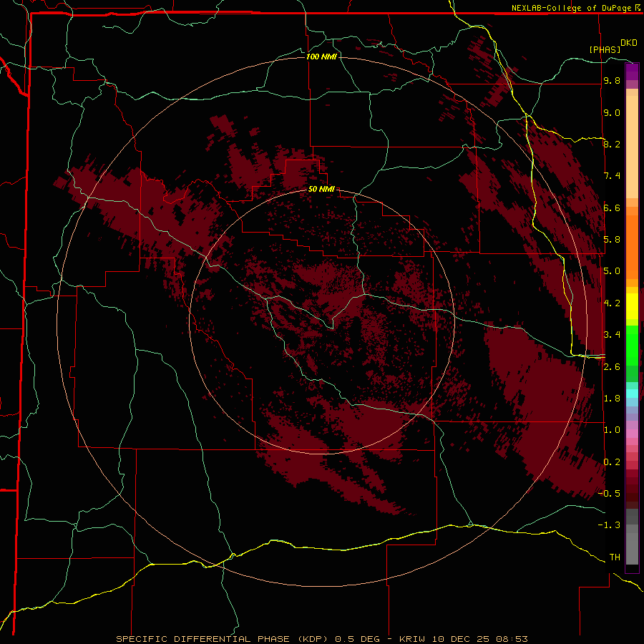Select the 0.2 legend value
The image size is (644, 644).
[x=612, y=462]
